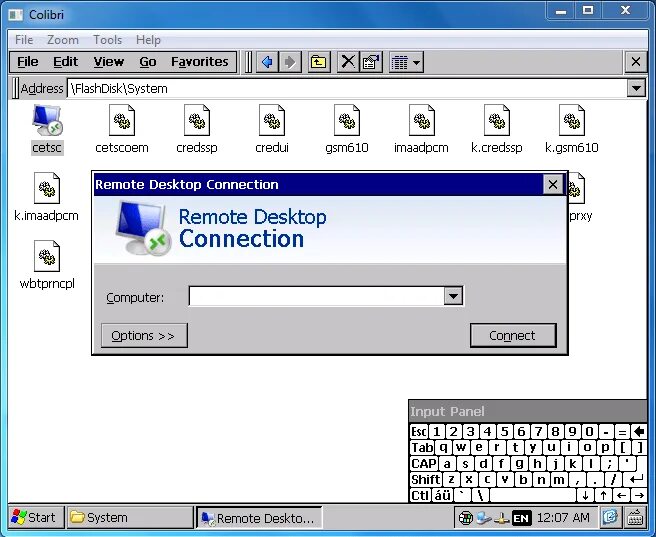656x537 pixels.
Task: Click the Address path field
Action: coord(347,88)
